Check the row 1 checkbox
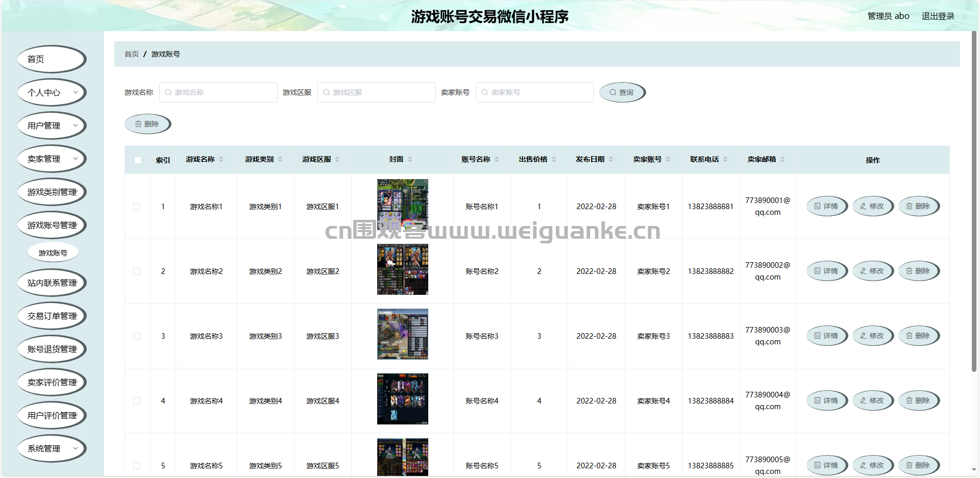The image size is (980, 478). (x=137, y=207)
